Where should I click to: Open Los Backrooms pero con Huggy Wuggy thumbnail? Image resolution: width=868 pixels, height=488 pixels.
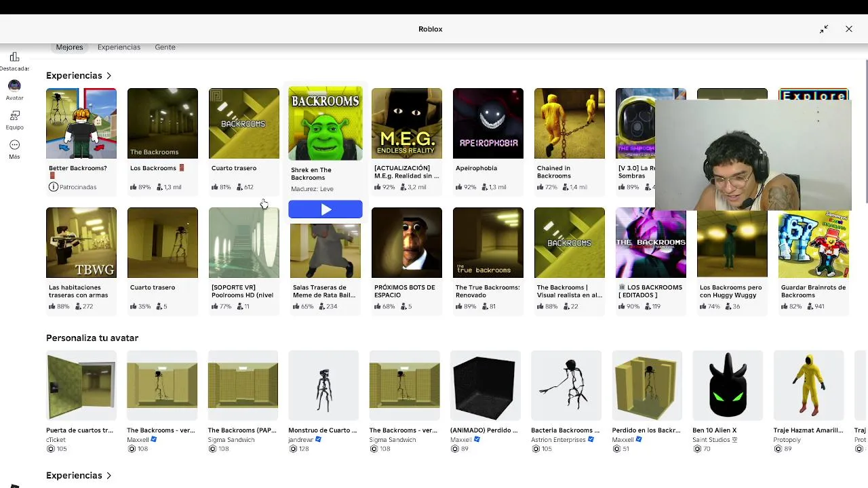coord(732,243)
